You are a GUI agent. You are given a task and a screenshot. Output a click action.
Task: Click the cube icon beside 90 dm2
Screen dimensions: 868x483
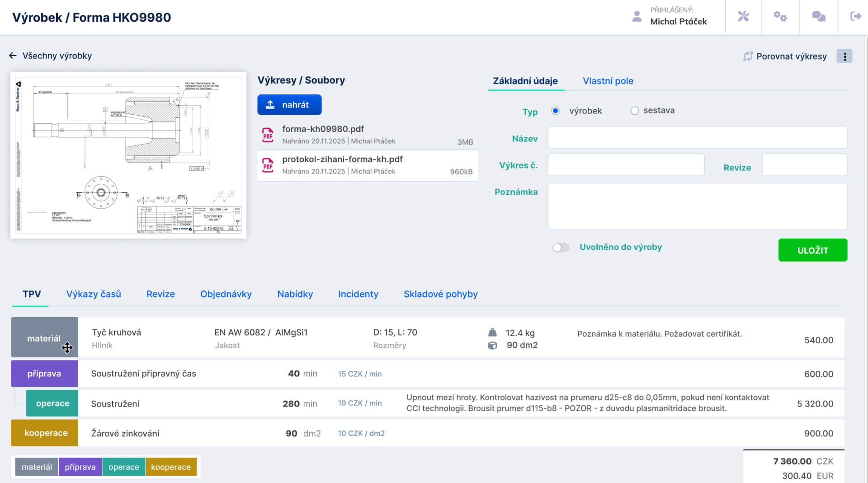[492, 345]
